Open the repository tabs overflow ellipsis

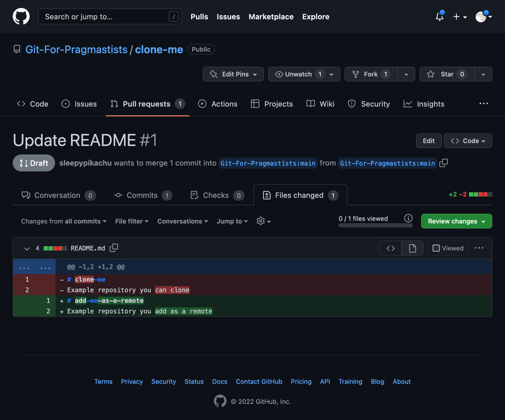(484, 104)
